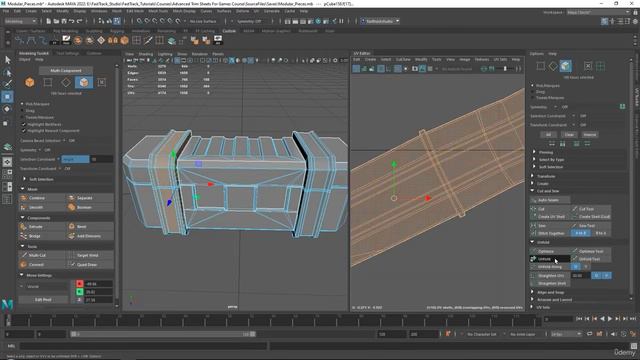Click UV Shell selection icon in UV Toolkit
640x360 pixels.
[x=600, y=66]
